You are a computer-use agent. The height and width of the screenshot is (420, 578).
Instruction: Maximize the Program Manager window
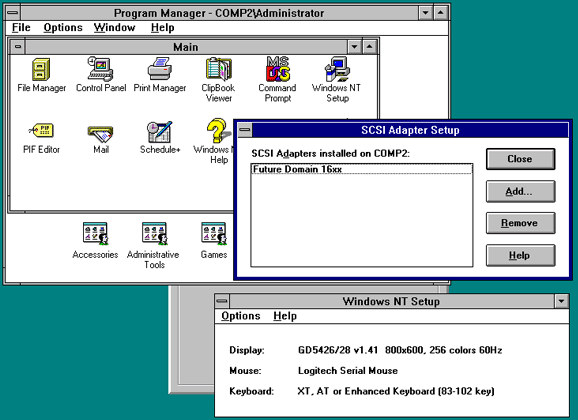pyautogui.click(x=441, y=13)
